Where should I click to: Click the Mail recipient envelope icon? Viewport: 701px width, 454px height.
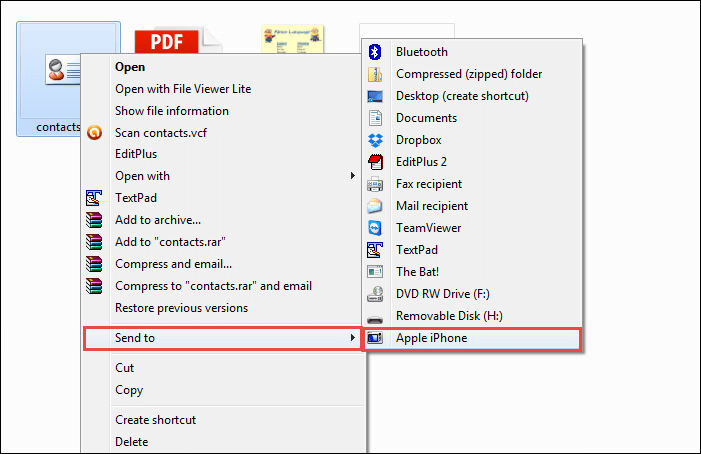[375, 206]
